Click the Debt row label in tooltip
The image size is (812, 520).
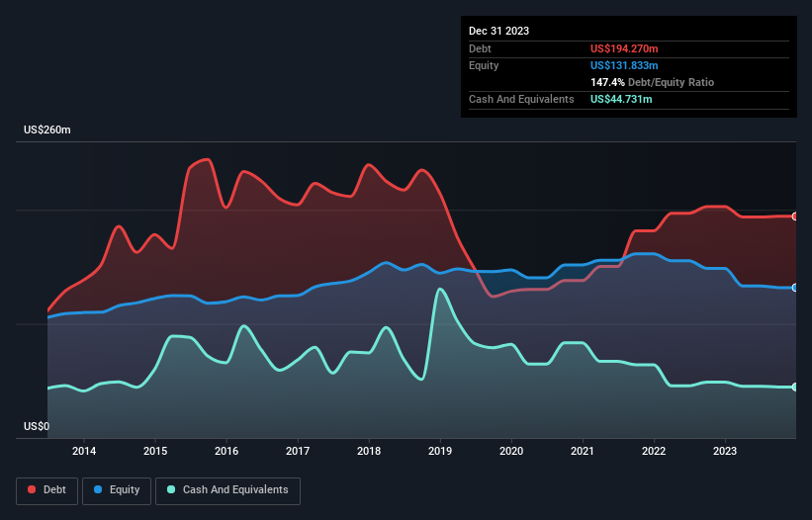pos(480,48)
